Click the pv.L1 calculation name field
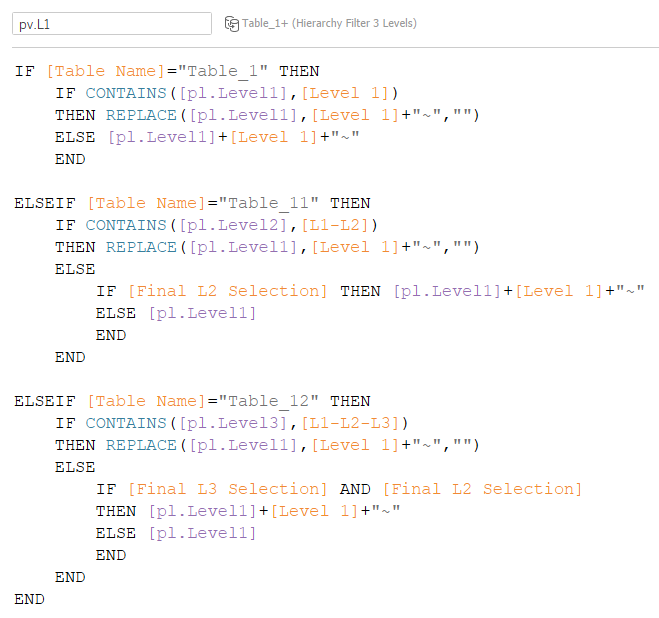This screenshot has width=659, height=618. [111, 23]
